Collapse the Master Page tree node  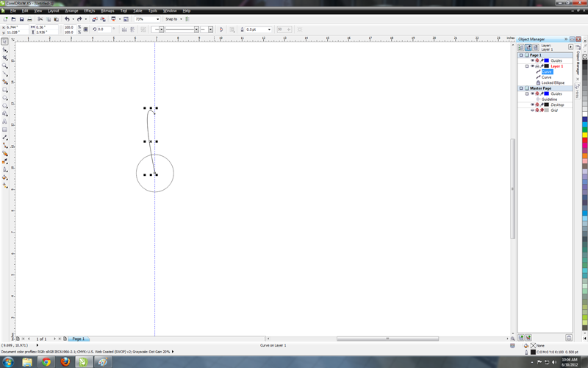coord(521,88)
